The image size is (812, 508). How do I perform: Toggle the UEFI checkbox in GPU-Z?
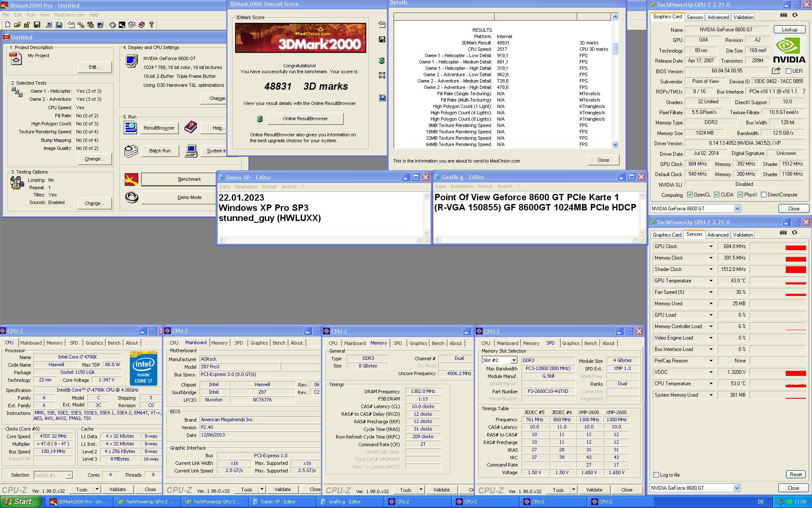[788, 71]
